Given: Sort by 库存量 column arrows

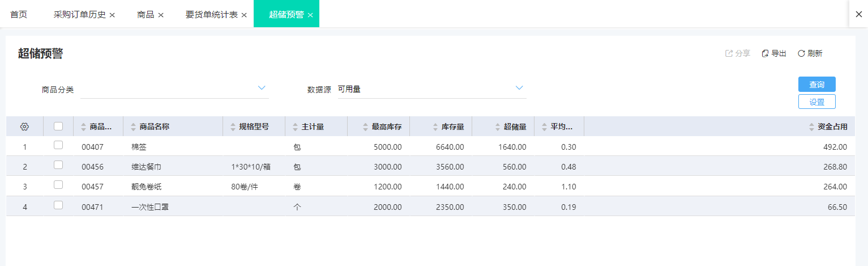Looking at the screenshot, I should click(435, 127).
